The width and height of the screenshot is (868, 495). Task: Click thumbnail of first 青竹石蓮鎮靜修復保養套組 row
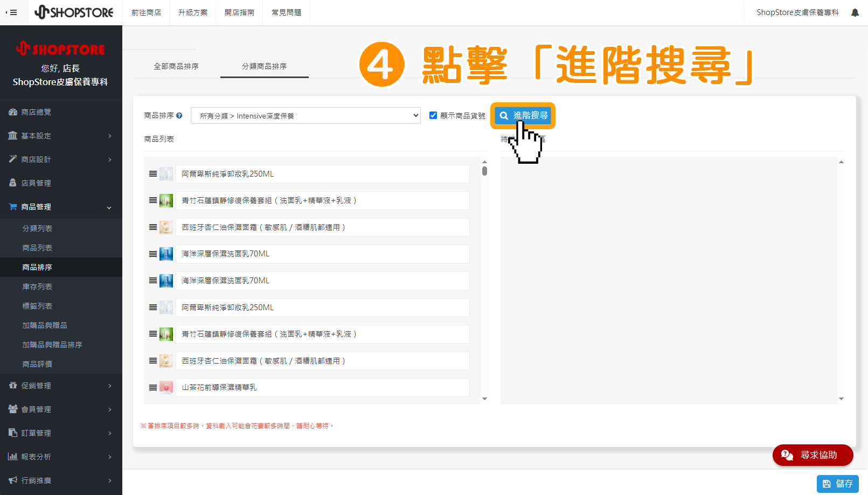166,200
